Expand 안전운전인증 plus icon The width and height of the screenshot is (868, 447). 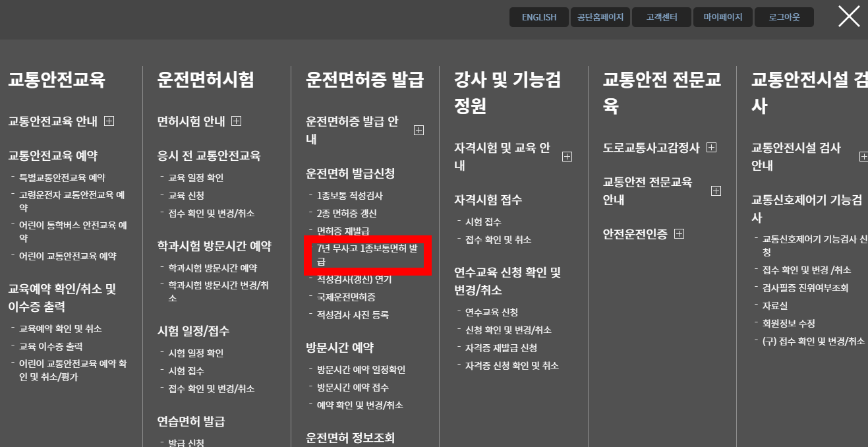pyautogui.click(x=679, y=234)
